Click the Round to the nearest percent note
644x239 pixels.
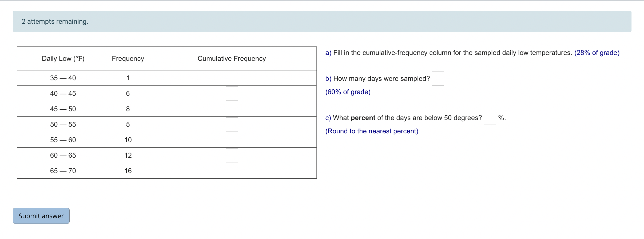point(372,131)
